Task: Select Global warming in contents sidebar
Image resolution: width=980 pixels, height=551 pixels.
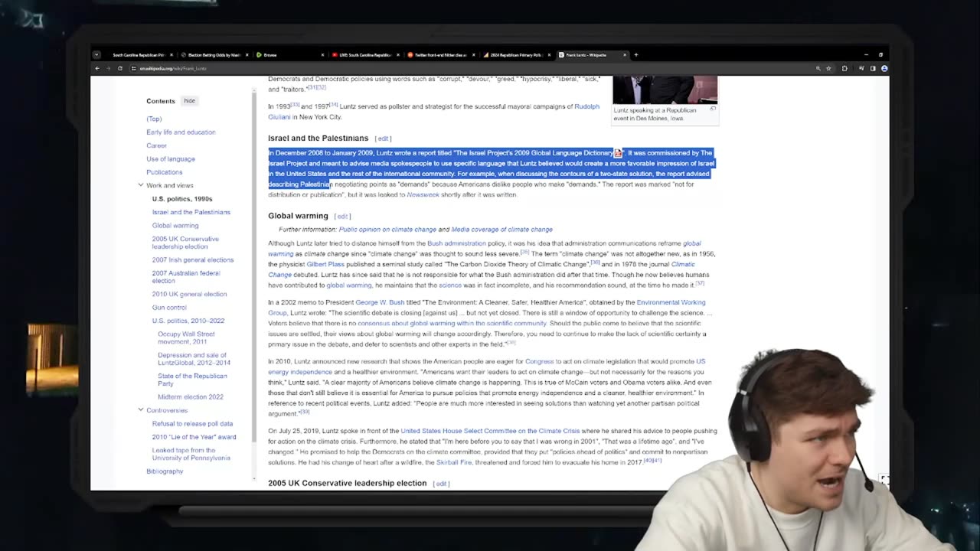Action: coord(175,225)
